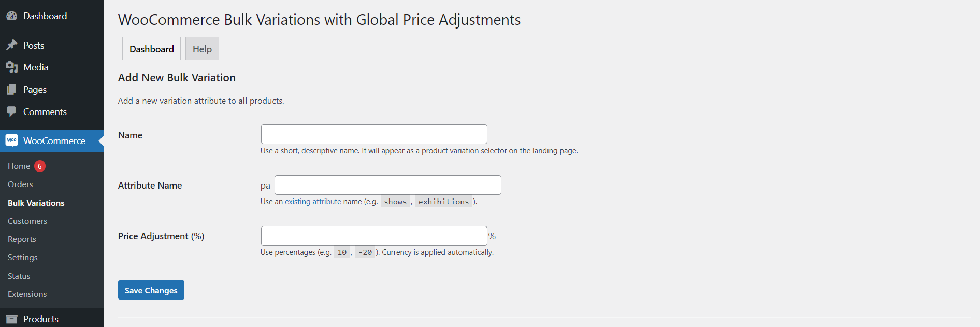
Task: Click the Save Changes button
Action: [151, 290]
